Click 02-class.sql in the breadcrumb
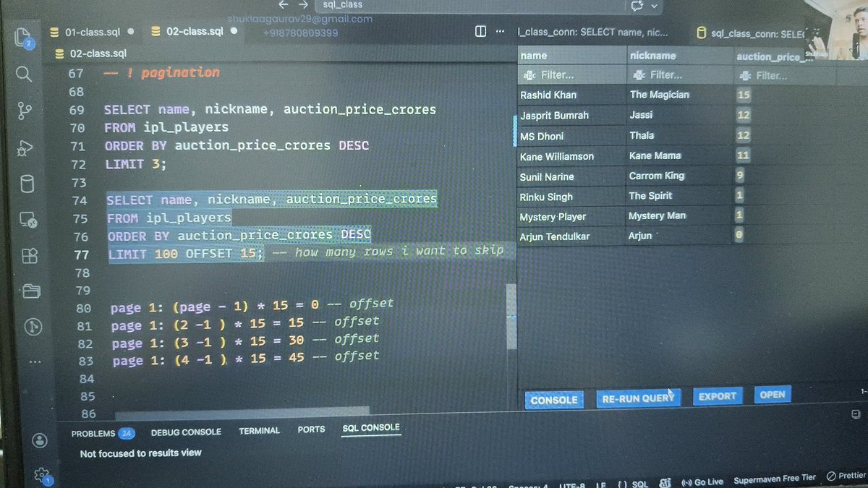 tap(98, 53)
